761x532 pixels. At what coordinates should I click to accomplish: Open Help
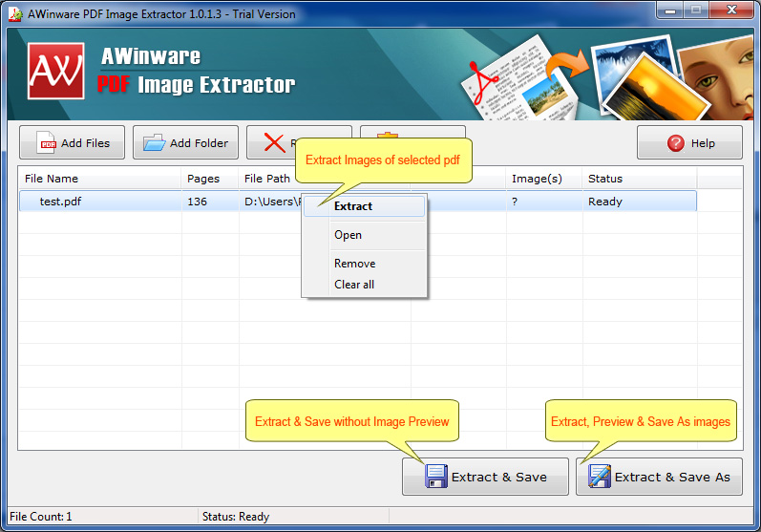click(x=689, y=142)
